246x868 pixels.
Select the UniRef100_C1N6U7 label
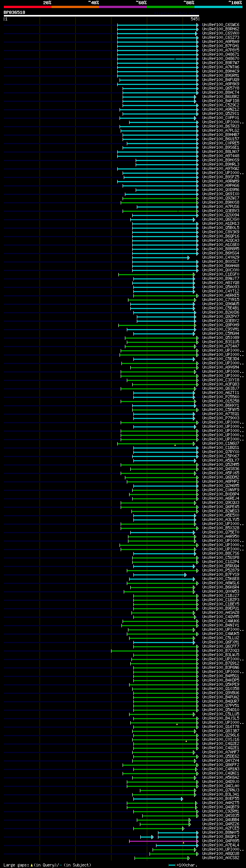221,444
